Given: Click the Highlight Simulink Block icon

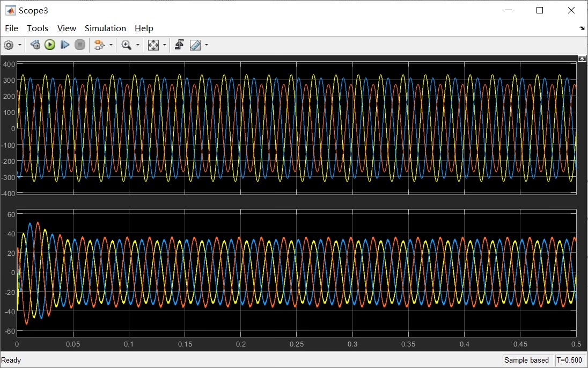Looking at the screenshot, I should (x=99, y=45).
